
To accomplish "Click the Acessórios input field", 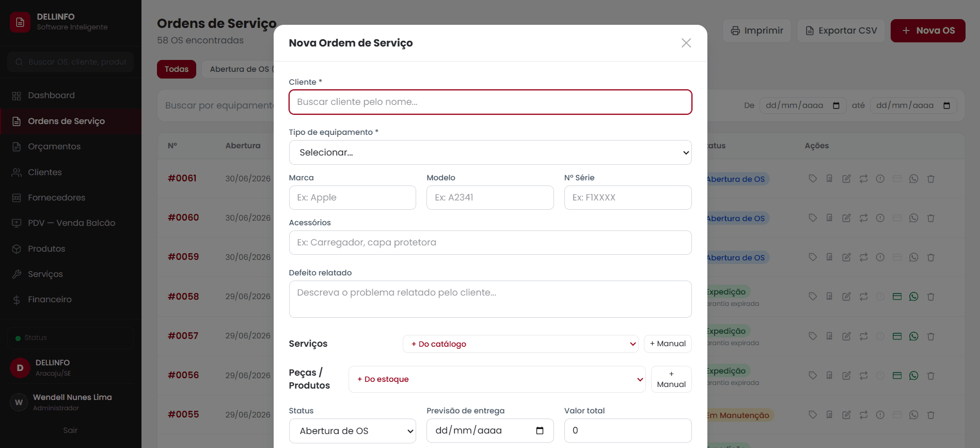I will pos(490,242).
